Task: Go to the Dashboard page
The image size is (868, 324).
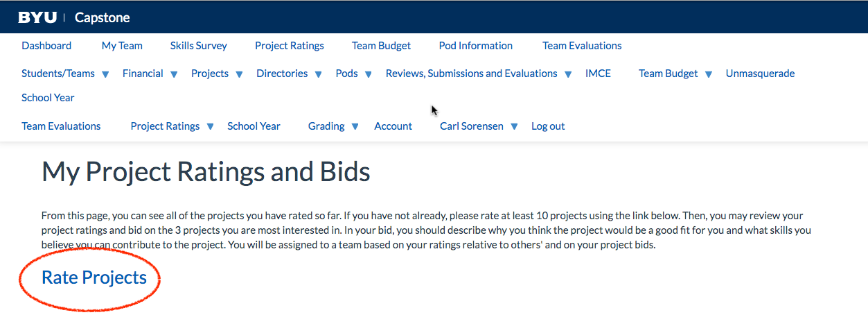Action: click(x=46, y=46)
